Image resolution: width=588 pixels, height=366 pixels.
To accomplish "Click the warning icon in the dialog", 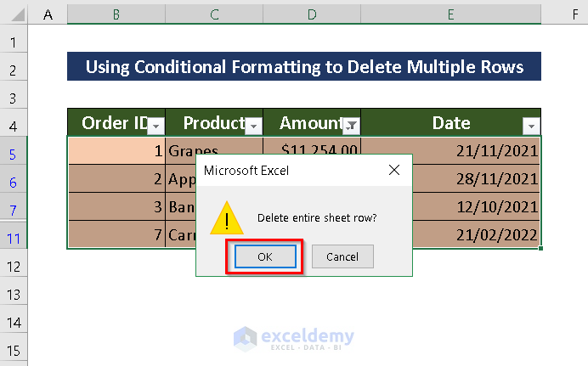I will pos(226,218).
